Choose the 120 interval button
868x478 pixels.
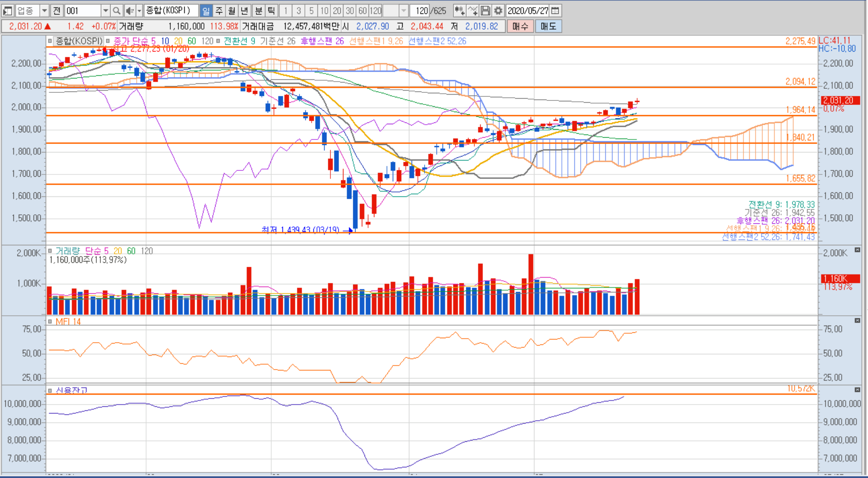click(x=376, y=10)
